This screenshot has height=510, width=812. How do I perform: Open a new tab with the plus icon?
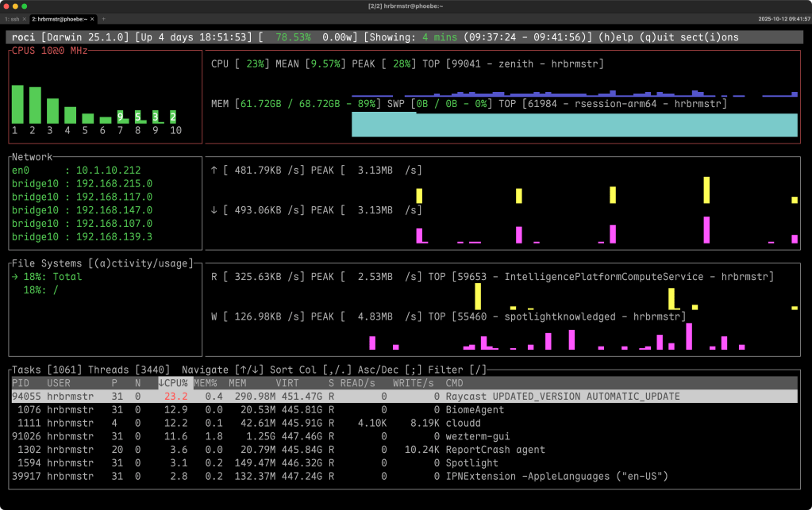tap(103, 18)
